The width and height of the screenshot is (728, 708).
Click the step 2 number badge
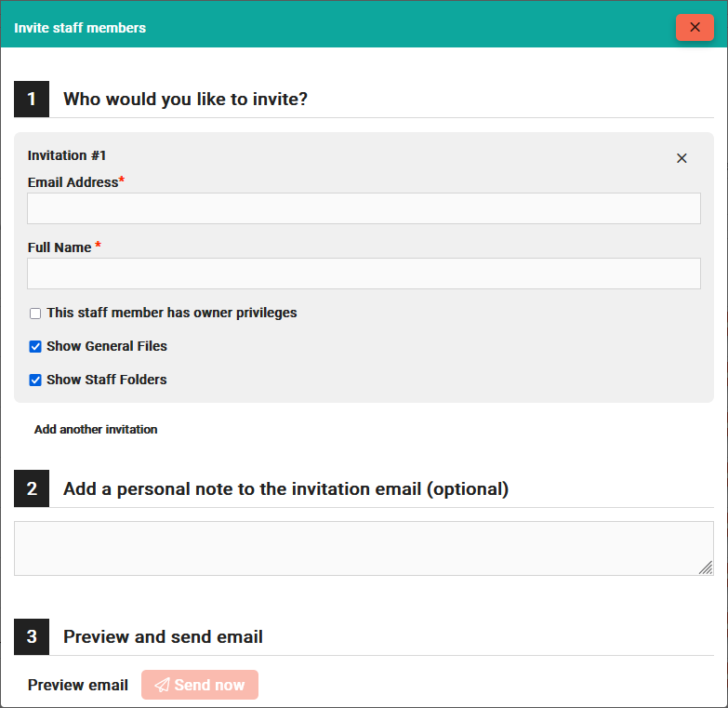(x=32, y=488)
